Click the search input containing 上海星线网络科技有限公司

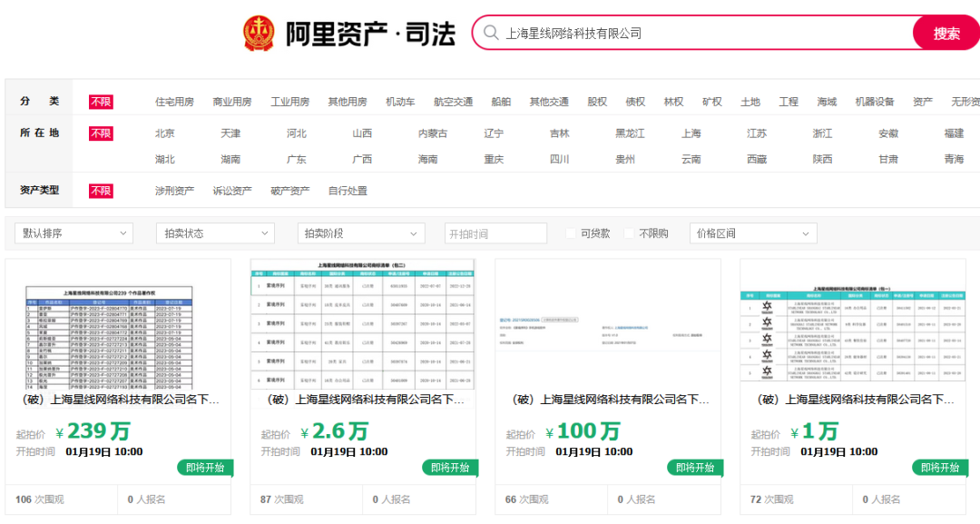(x=699, y=33)
